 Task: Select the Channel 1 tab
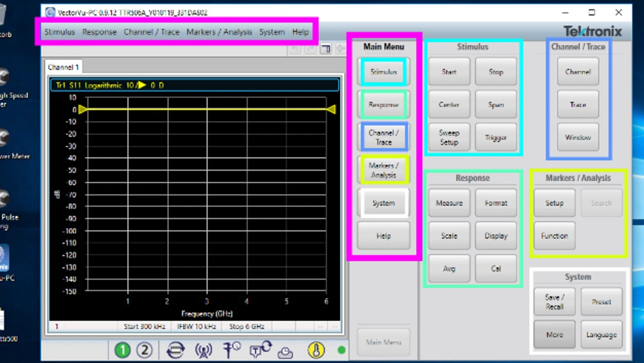pyautogui.click(x=63, y=67)
